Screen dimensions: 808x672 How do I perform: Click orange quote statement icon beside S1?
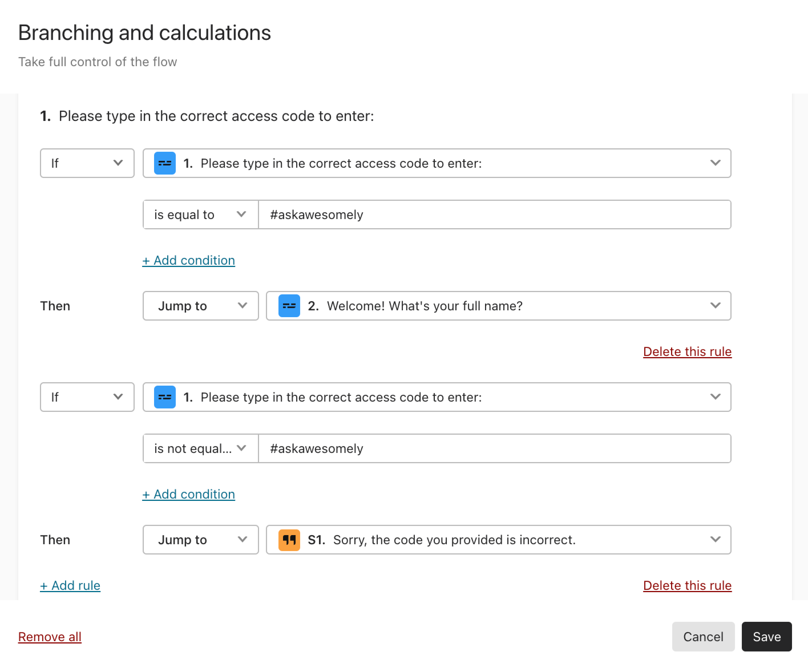point(289,540)
